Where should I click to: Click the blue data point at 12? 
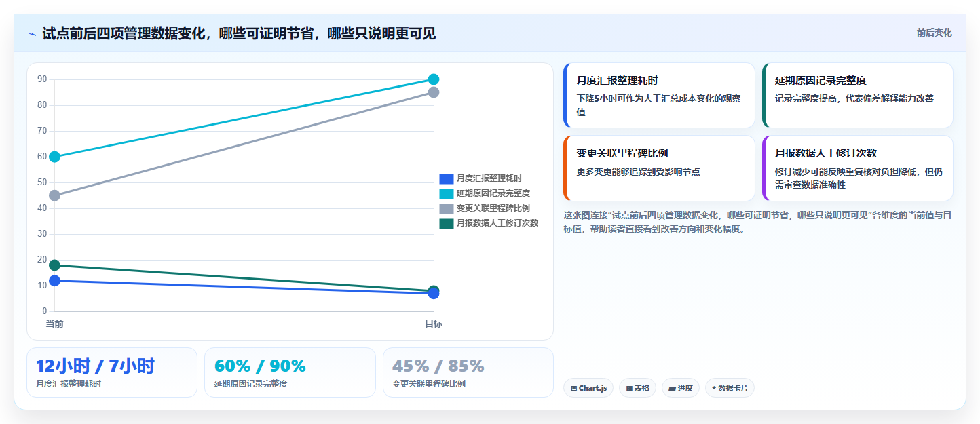pos(54,281)
